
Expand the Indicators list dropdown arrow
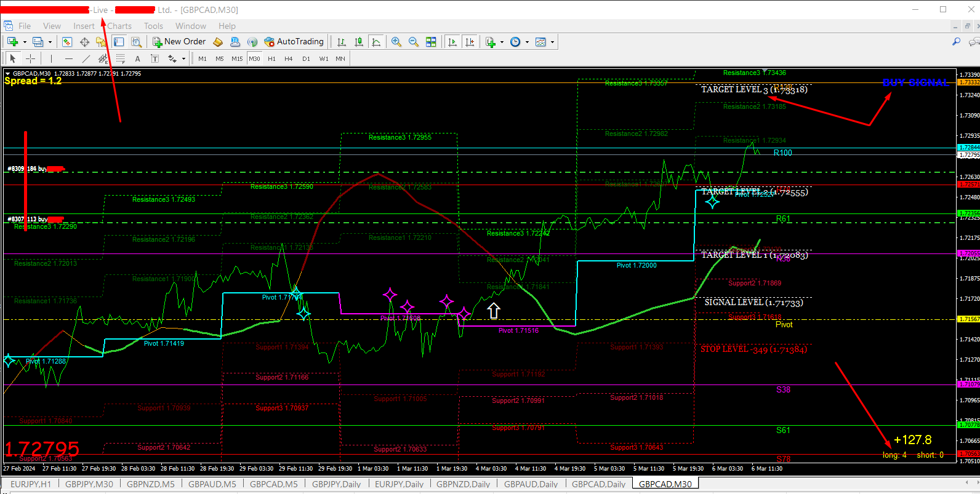tap(502, 42)
